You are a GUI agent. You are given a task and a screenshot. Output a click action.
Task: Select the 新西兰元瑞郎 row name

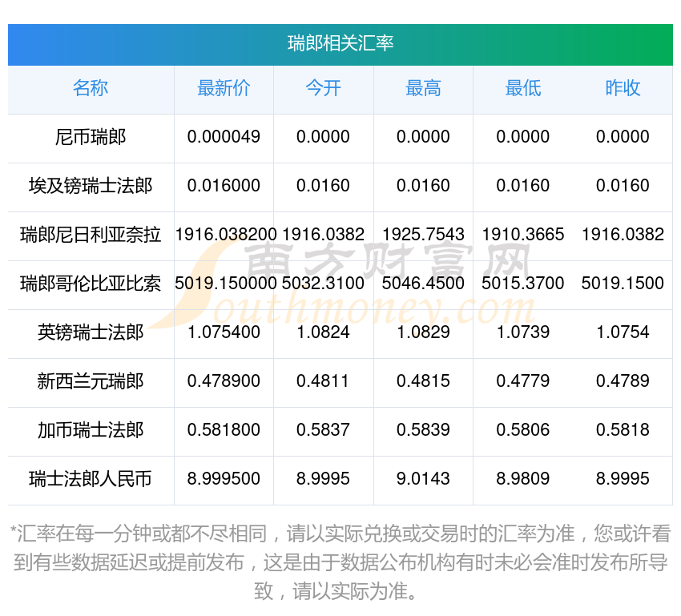[x=91, y=381]
